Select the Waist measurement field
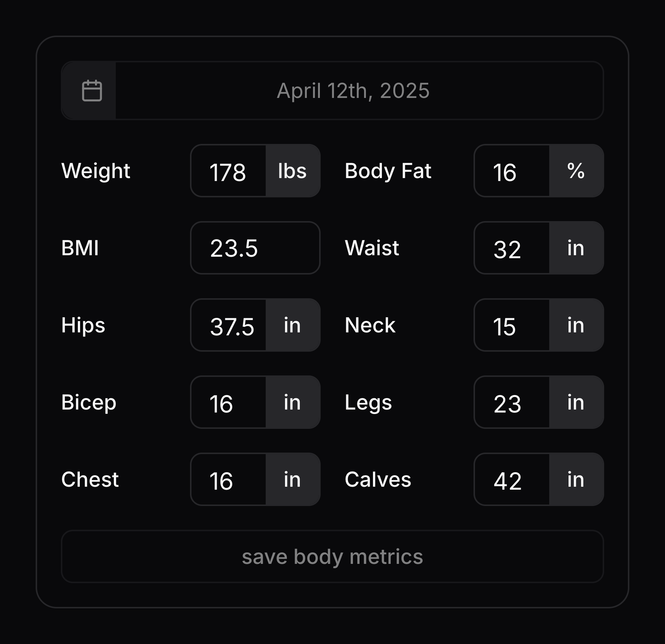The width and height of the screenshot is (665, 644). [512, 248]
